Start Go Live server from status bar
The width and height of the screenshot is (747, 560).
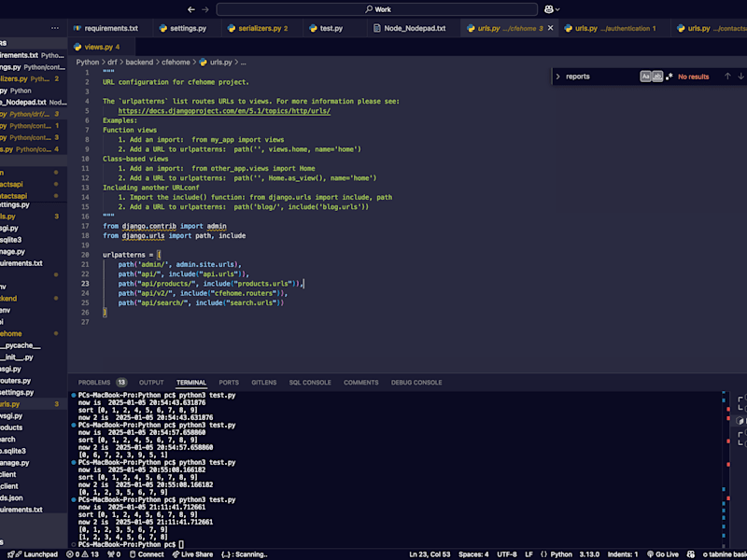(662, 554)
